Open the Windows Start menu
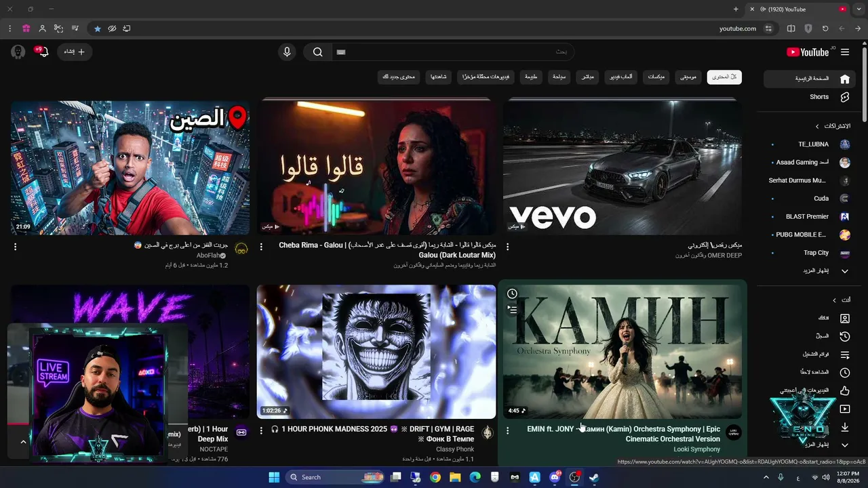The height and width of the screenshot is (488, 868). point(274,477)
